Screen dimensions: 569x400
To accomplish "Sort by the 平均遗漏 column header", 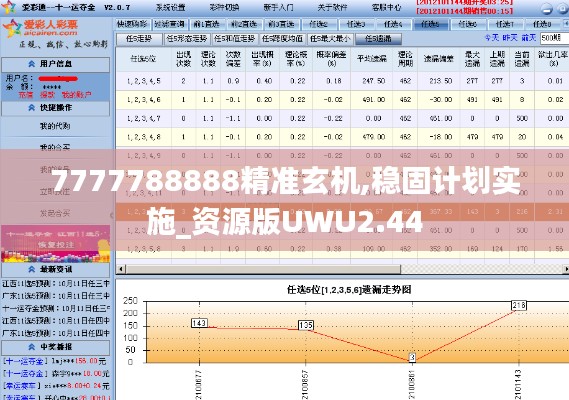I will click(372, 59).
